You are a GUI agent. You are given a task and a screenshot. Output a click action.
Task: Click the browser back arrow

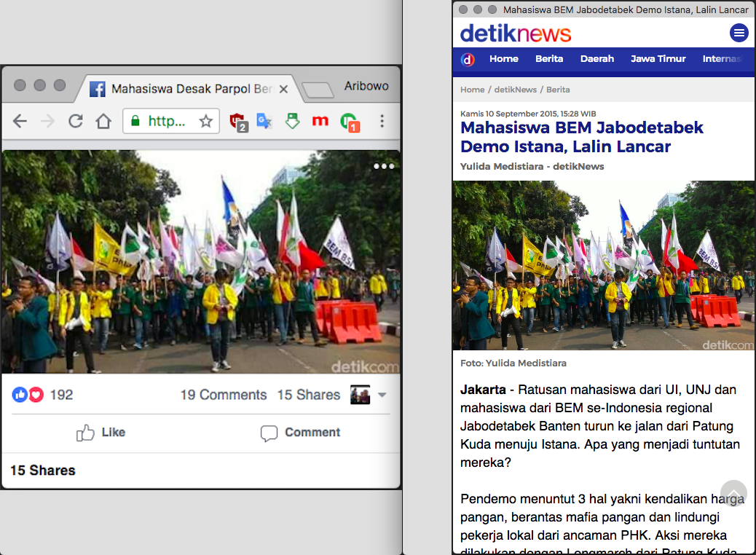click(x=20, y=122)
